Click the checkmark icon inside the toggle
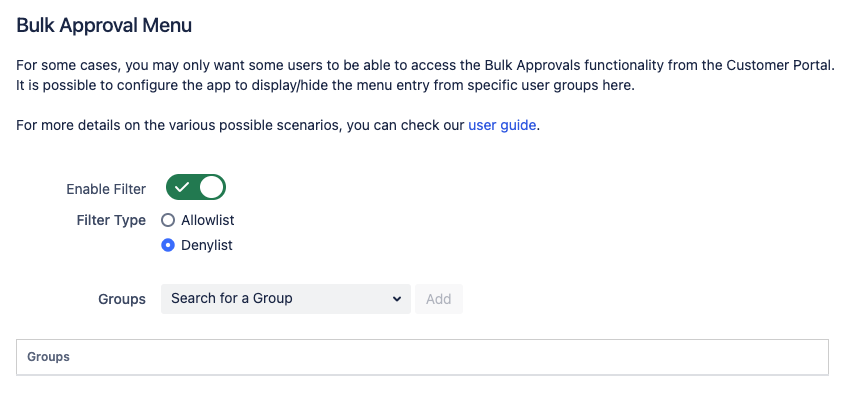Screen dimensions: 850x406 (x=182, y=187)
